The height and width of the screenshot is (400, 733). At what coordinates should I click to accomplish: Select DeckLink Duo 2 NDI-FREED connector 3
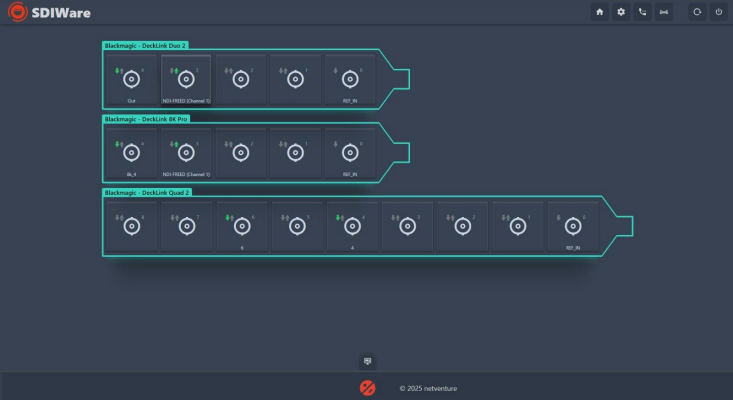186,79
